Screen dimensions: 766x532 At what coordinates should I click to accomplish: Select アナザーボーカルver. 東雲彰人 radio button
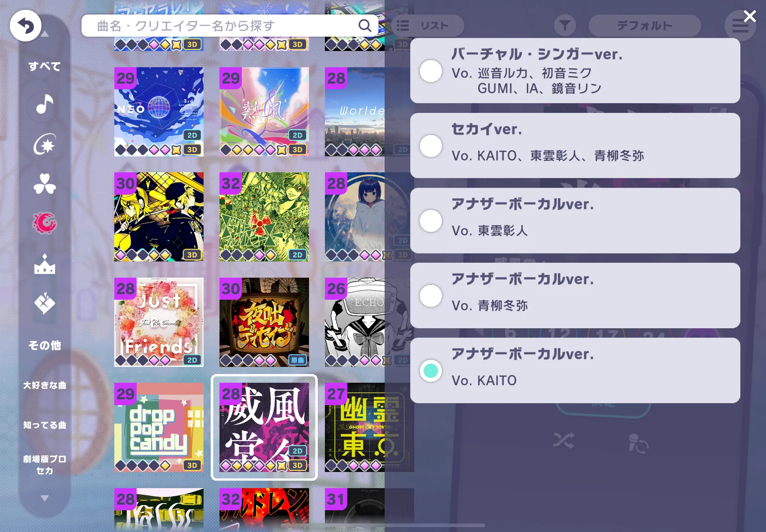click(x=431, y=221)
